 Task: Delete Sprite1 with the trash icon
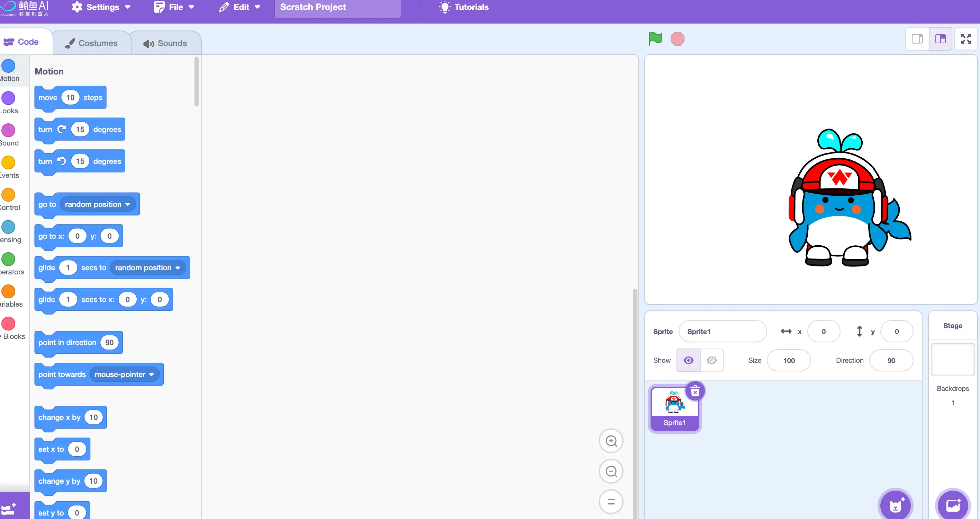pyautogui.click(x=695, y=391)
